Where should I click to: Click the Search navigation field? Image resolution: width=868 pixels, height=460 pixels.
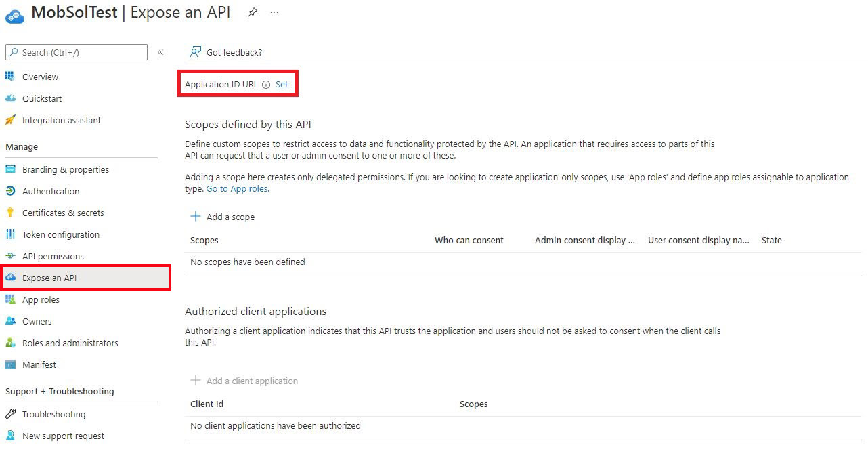(76, 52)
